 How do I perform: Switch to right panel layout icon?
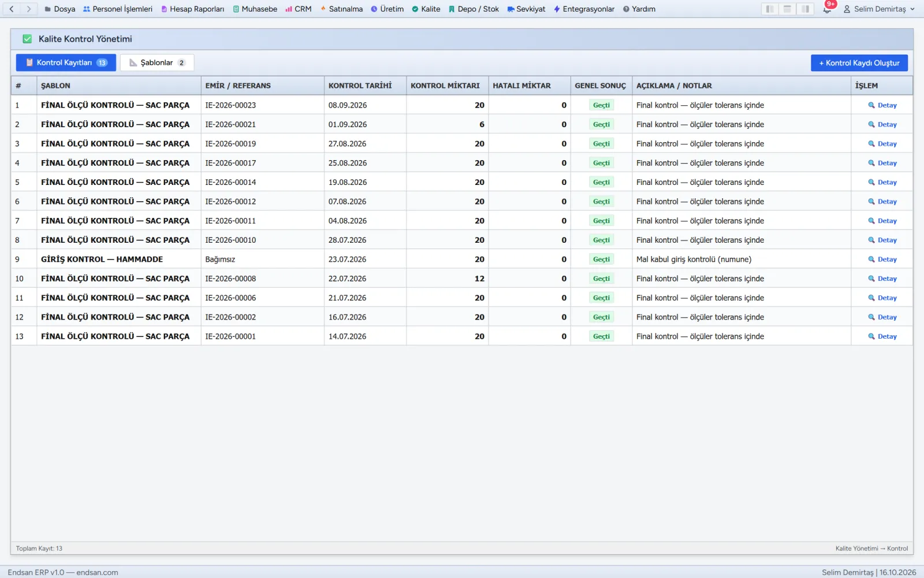805,9
